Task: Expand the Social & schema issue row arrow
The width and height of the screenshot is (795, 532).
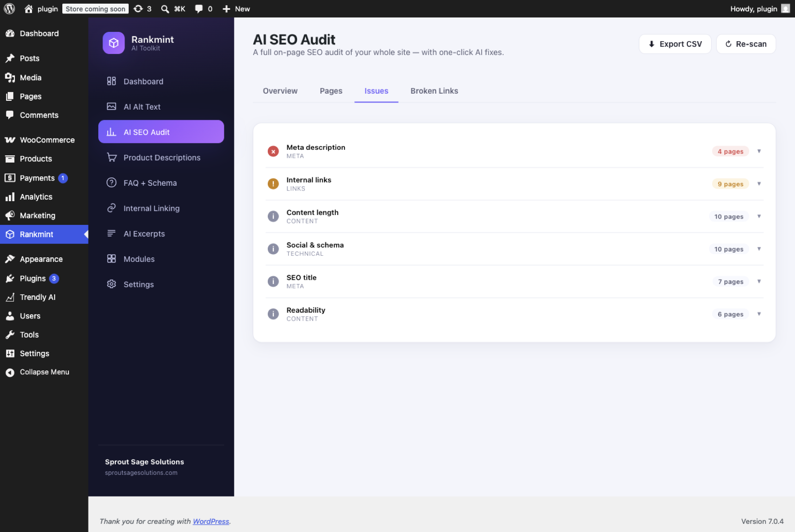Action: pyautogui.click(x=759, y=249)
